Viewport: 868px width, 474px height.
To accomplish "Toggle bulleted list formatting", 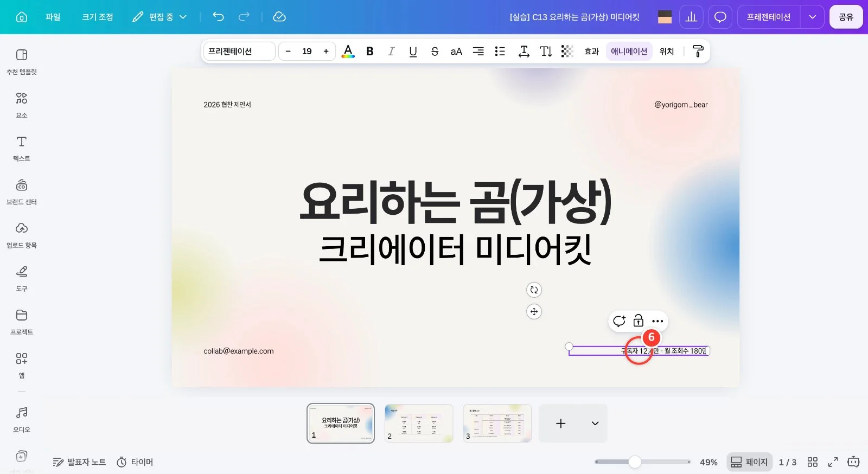I will point(500,51).
